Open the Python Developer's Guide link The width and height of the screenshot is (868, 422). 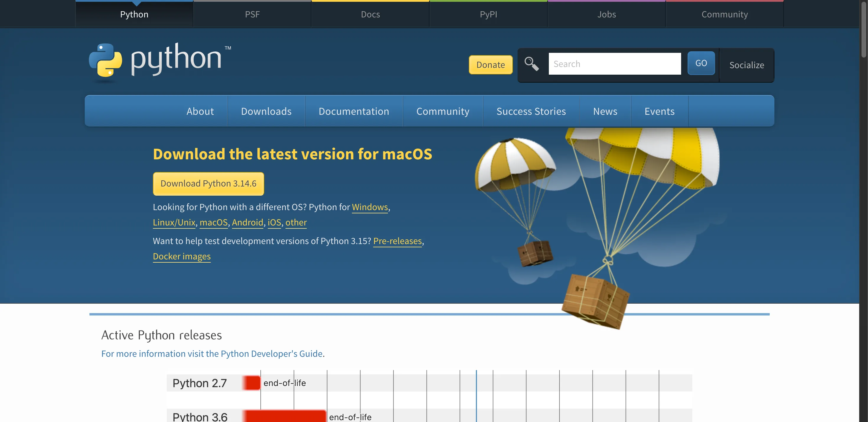(x=212, y=354)
